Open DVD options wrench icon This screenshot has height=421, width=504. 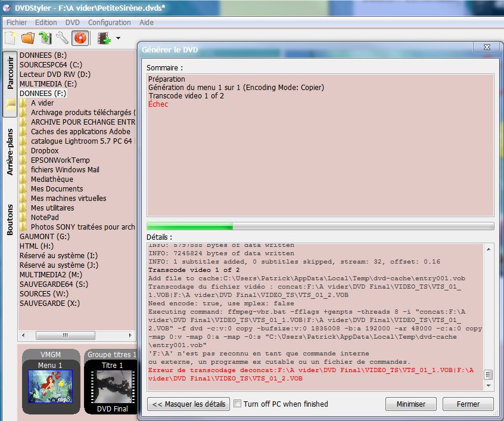click(63, 38)
